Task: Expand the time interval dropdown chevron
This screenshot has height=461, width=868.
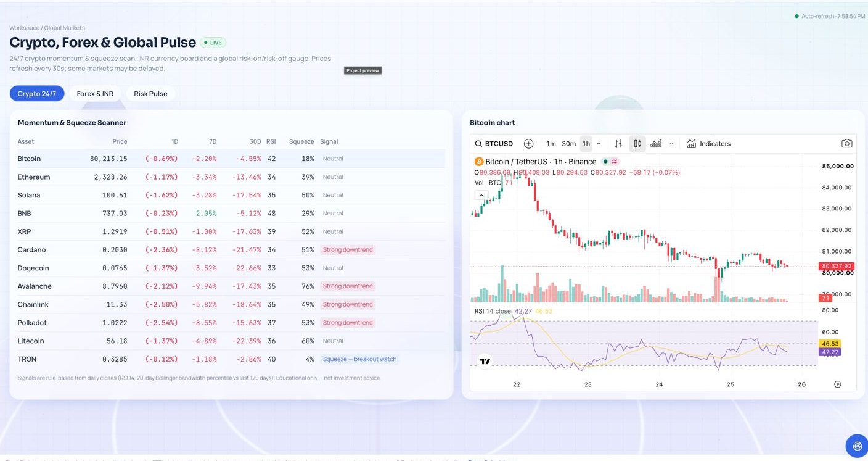Action: point(599,144)
